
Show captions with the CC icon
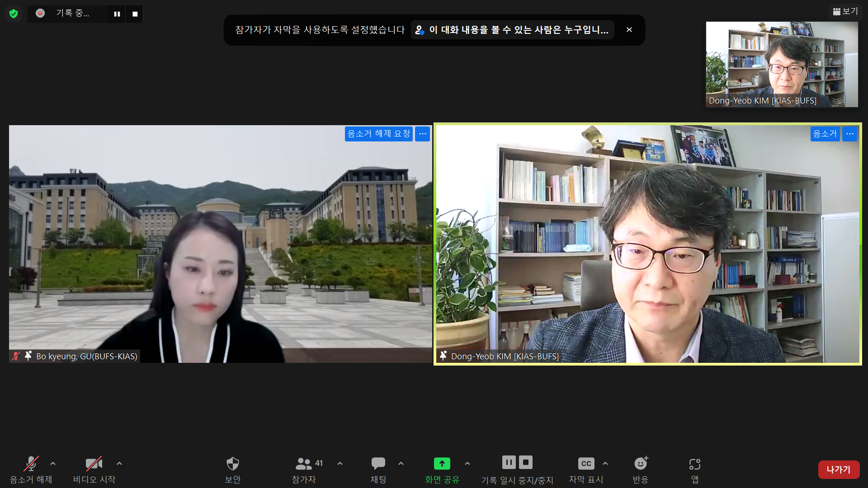(586, 464)
